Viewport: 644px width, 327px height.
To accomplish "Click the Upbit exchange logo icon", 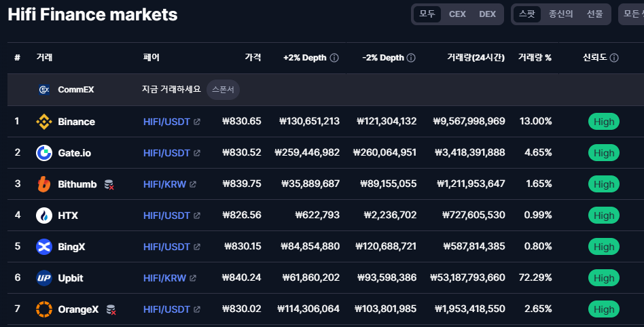I will coord(44,278).
